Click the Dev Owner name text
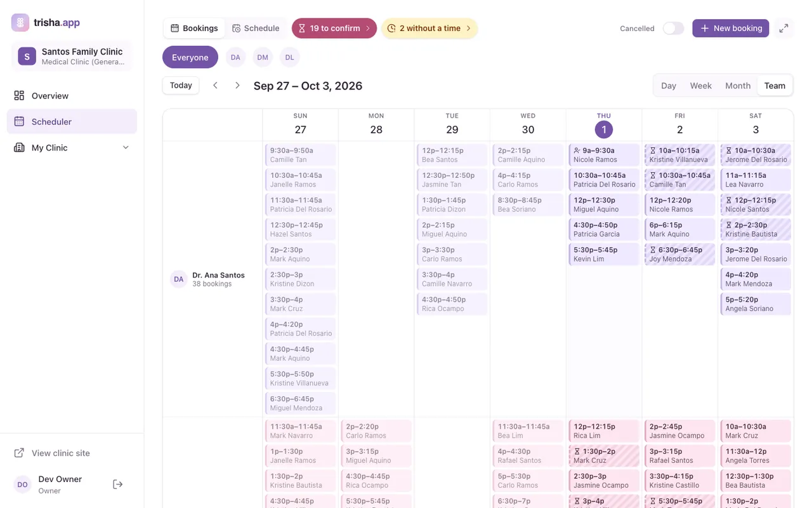This screenshot has width=812, height=508. (x=60, y=479)
